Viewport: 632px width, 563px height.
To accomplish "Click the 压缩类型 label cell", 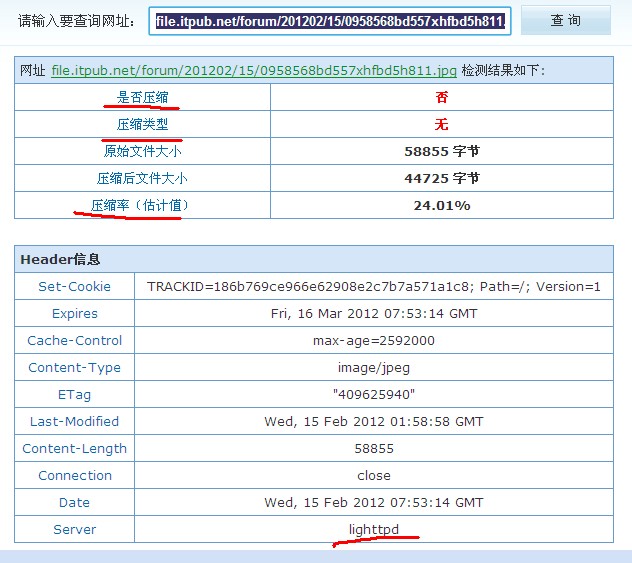I will click(143, 125).
